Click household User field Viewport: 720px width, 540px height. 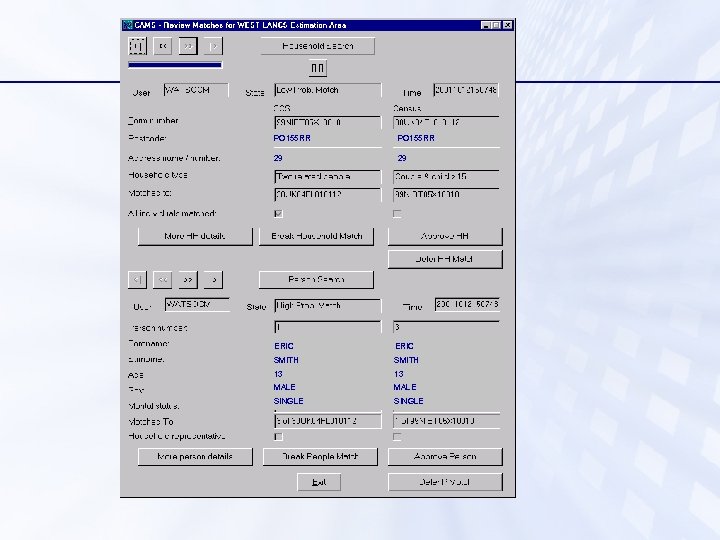pyautogui.click(x=196, y=90)
